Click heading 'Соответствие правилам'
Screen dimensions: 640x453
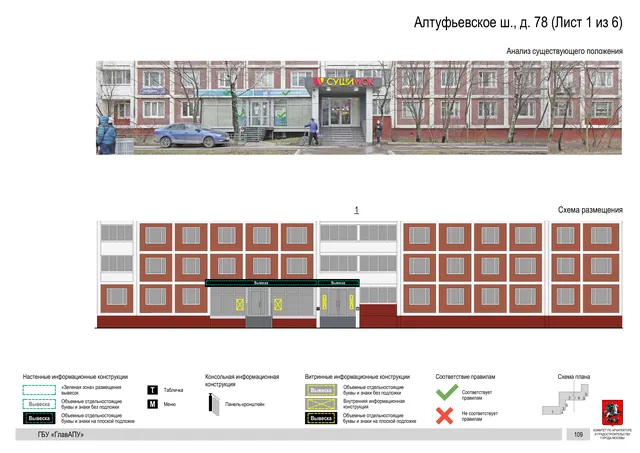[x=465, y=377]
